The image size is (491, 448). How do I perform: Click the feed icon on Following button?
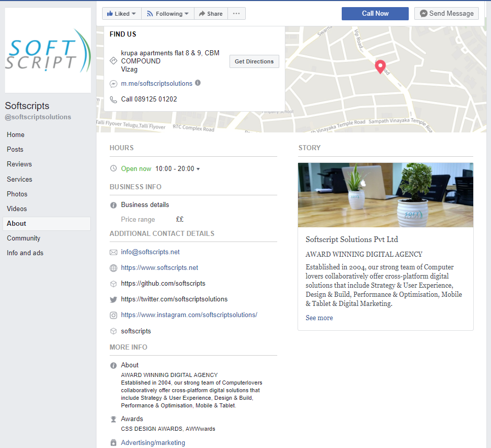(x=150, y=14)
